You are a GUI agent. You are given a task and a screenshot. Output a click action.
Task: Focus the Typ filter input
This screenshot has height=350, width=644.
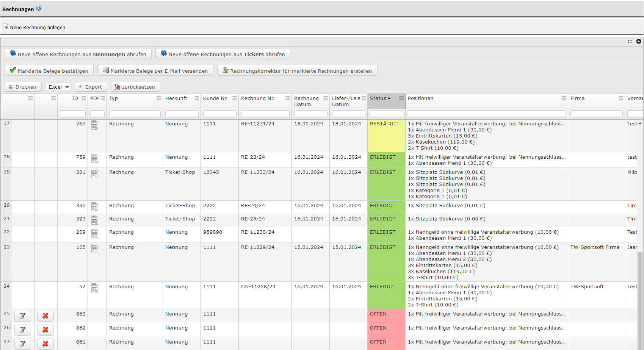point(135,114)
